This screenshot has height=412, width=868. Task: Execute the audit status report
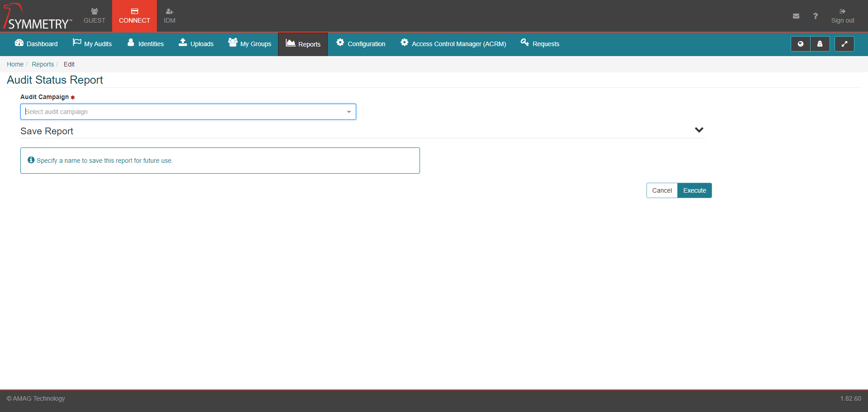pyautogui.click(x=694, y=190)
